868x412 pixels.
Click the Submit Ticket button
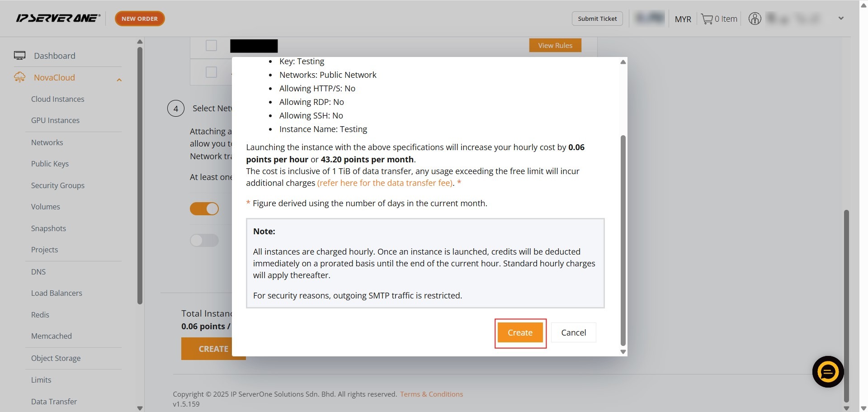click(x=597, y=19)
